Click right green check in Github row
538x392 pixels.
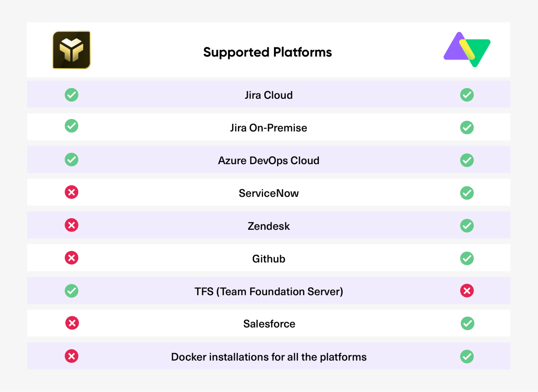pyautogui.click(x=467, y=258)
